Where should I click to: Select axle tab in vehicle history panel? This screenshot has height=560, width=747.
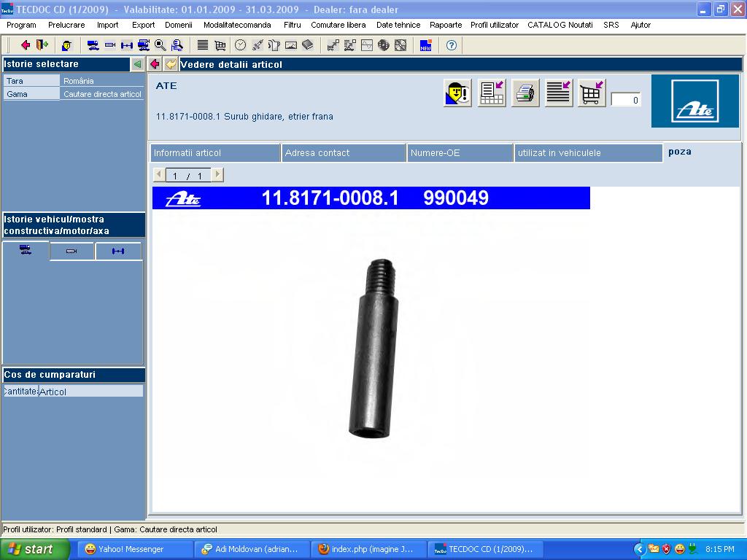118,251
